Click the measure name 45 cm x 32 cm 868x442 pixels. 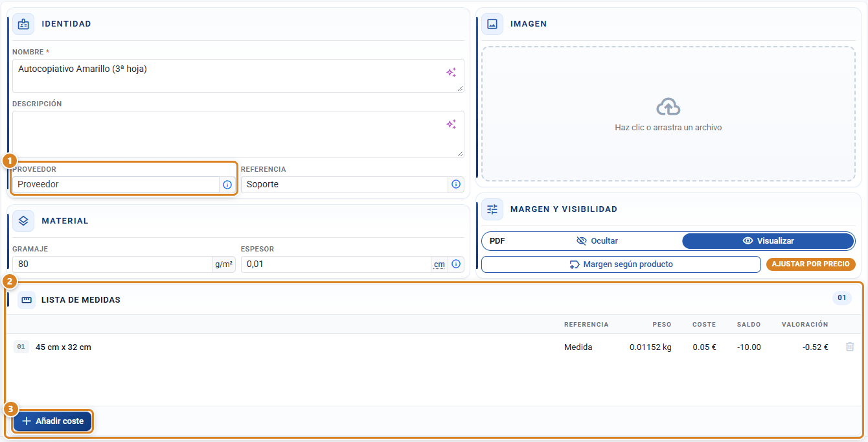[63, 347]
